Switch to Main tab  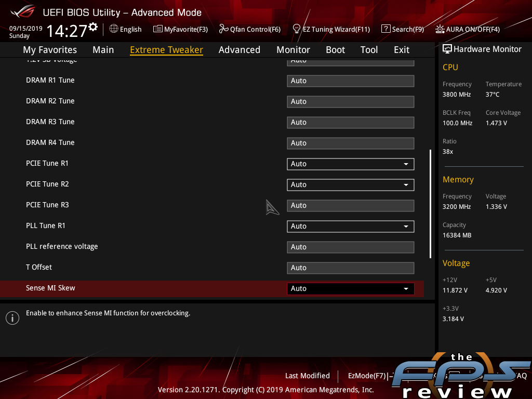click(x=103, y=49)
